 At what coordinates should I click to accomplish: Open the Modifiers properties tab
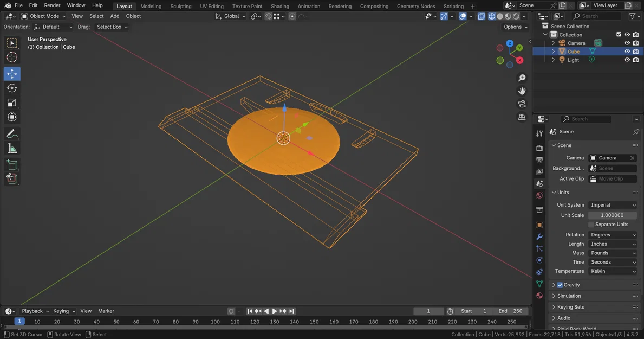pyautogui.click(x=539, y=237)
